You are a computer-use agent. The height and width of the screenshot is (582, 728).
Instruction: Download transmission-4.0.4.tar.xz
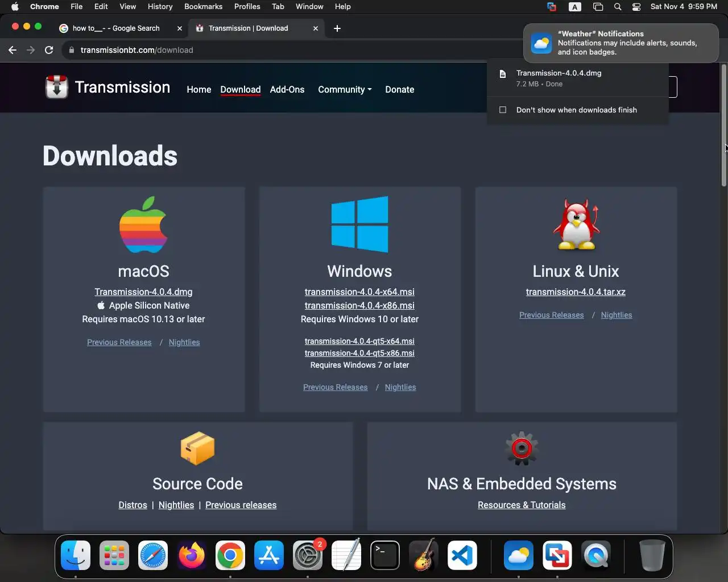click(576, 292)
